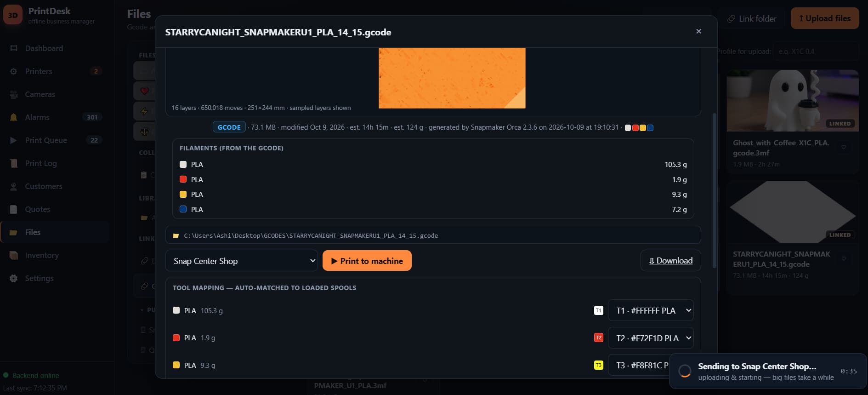
Task: Click the Files folder icon in sidebar
Action: click(14, 232)
